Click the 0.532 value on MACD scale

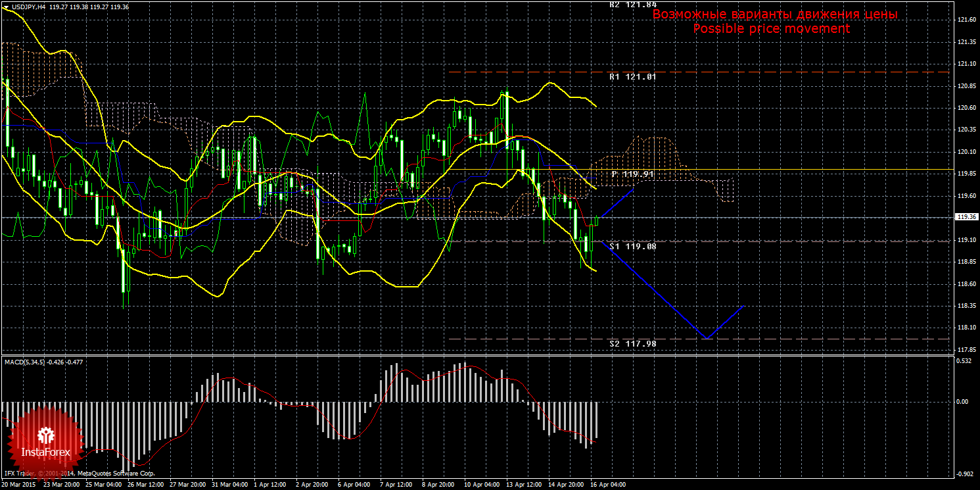[x=964, y=360]
